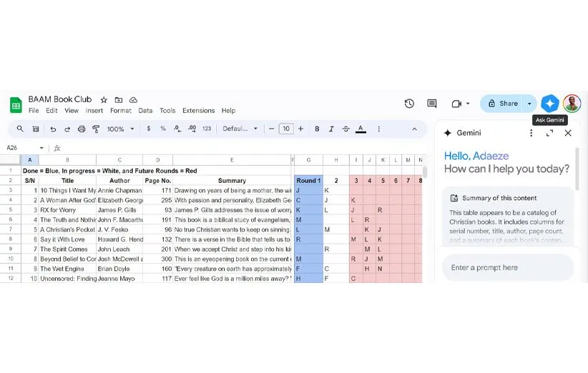Viewport: 588px width, 373px height.
Task: Click the undo arrow
Action: pyautogui.click(x=53, y=129)
